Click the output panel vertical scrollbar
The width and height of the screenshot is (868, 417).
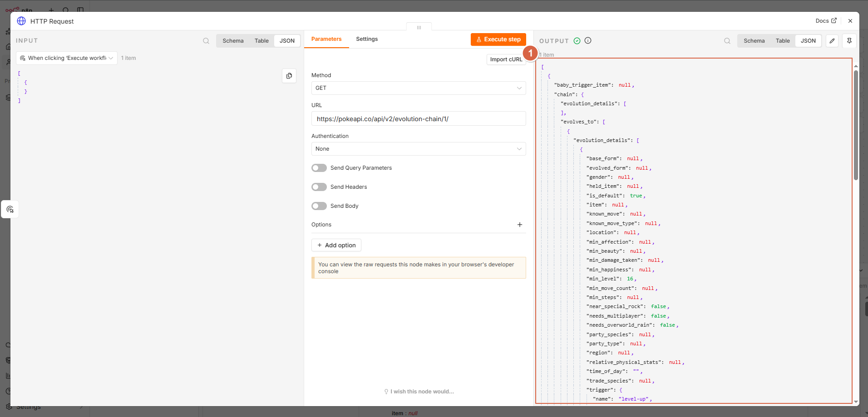coord(856,125)
